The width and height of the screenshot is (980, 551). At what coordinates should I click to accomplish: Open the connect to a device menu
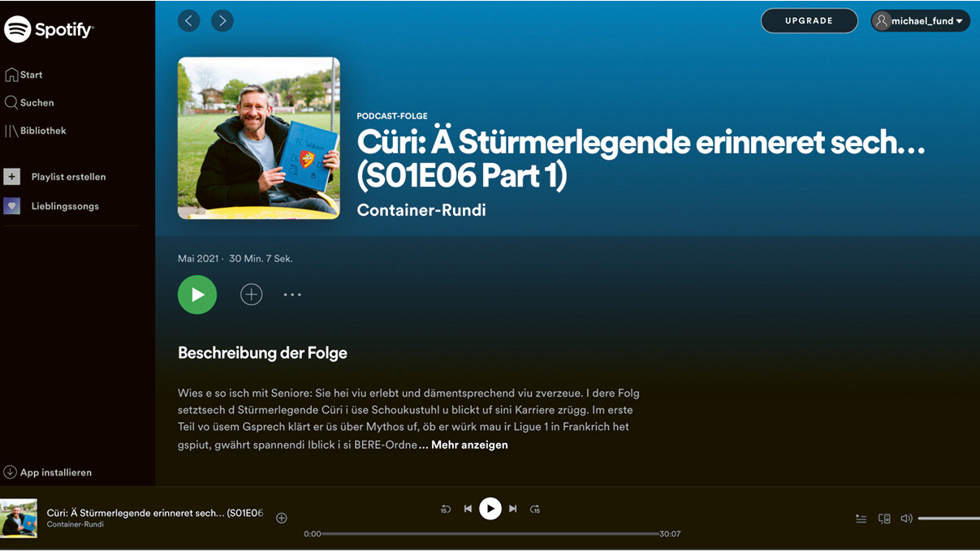[884, 519]
